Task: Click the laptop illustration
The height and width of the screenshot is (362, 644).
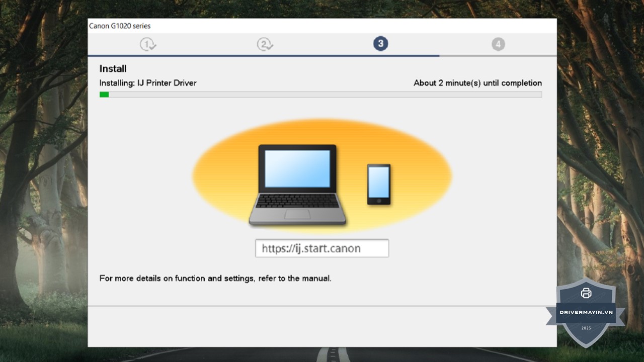Action: click(x=297, y=184)
